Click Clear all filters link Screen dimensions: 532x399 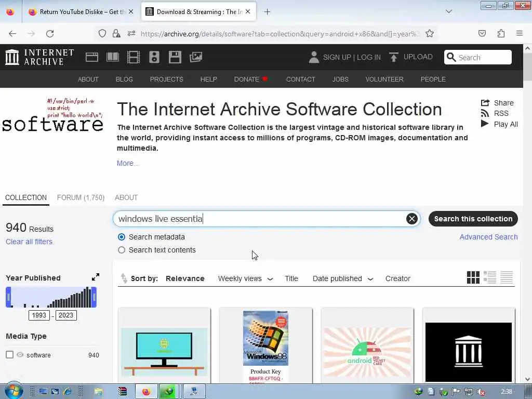click(x=29, y=242)
